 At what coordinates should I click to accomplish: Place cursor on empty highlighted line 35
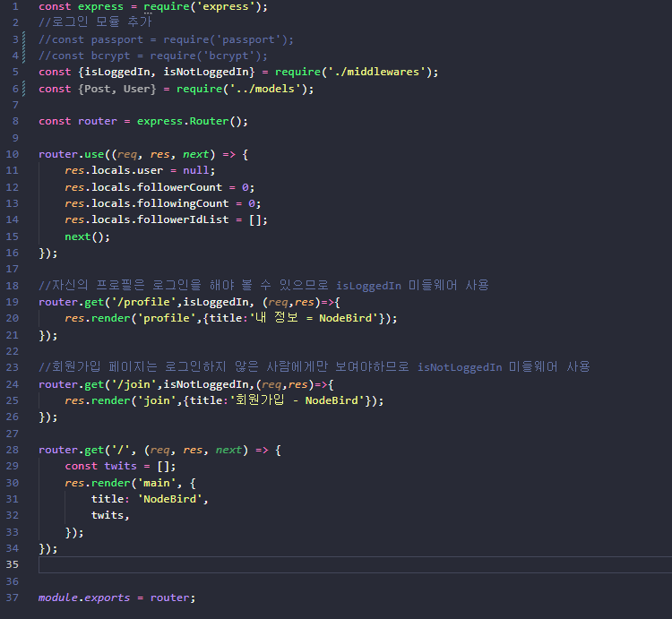tap(355, 564)
